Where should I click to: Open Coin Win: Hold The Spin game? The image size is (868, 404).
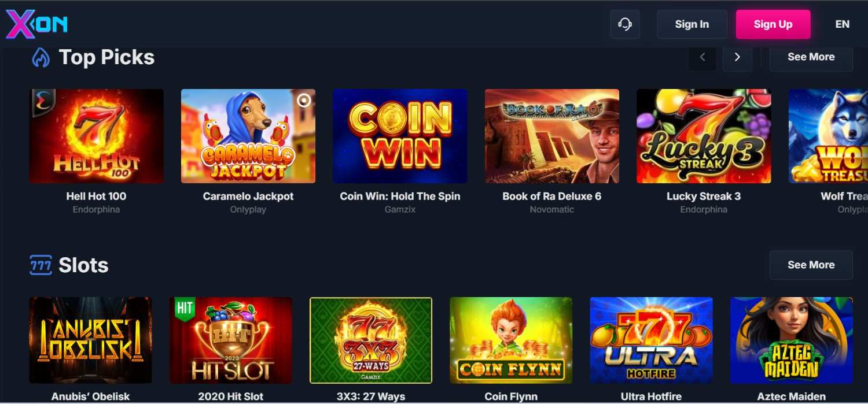(x=400, y=136)
